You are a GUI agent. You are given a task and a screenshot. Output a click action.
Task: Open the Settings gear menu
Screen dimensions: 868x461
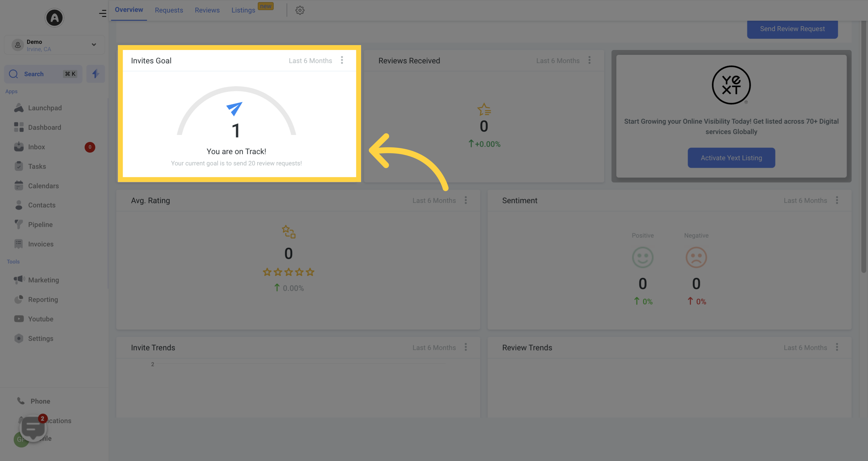point(300,10)
